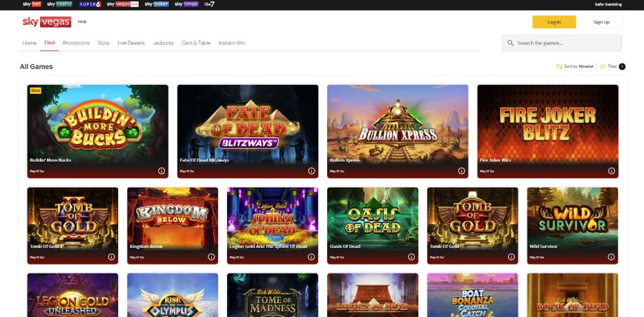Click the Sort by arrows icon
The image size is (644, 317).
coord(559,66)
